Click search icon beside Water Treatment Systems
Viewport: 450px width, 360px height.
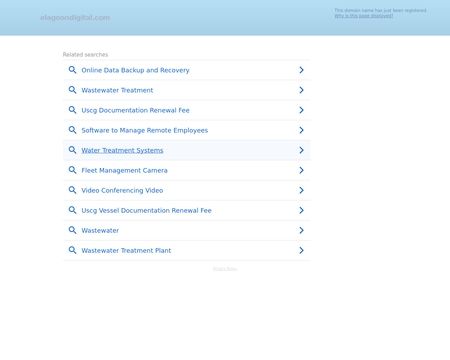(72, 150)
